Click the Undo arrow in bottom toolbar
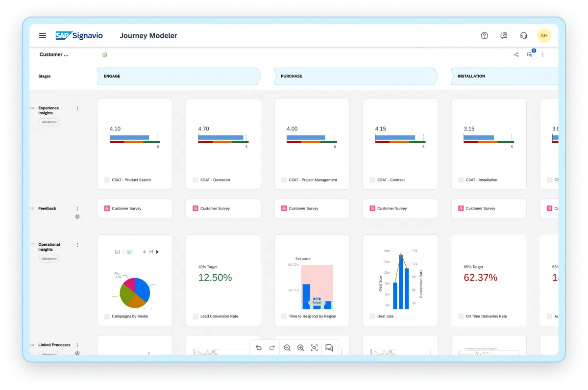The width and height of the screenshot is (588, 390). 259,348
